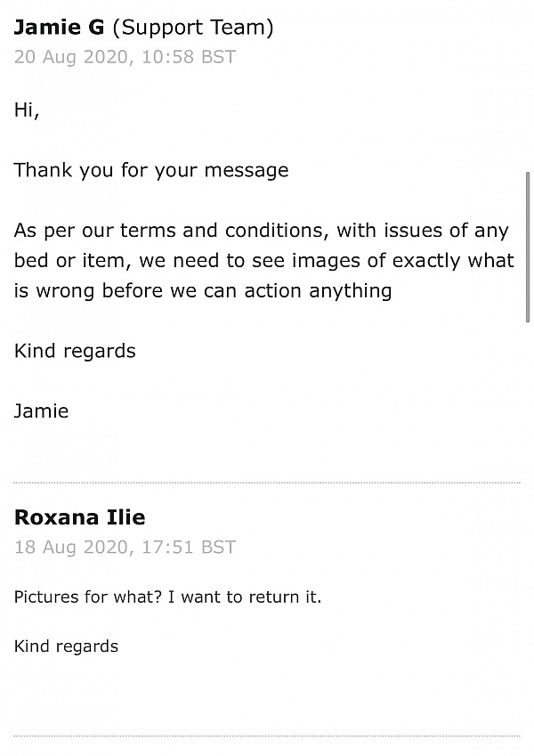Click the dotted divider between the two messages

(x=267, y=483)
